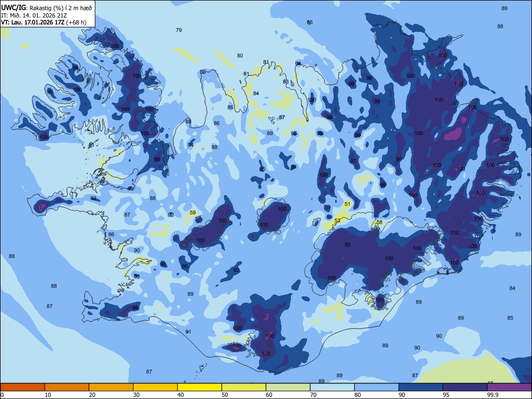This screenshot has width=532, height=399.
Task: Click the '30' tick label under the color bar
Action: (x=136, y=395)
